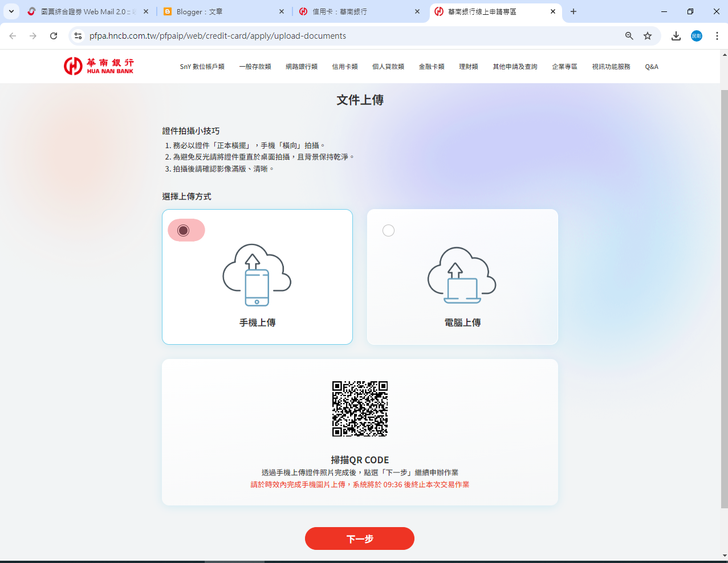Image resolution: width=728 pixels, height=563 pixels.
Task: Switch to the 信用卡：華南銀行 tab
Action: [x=360, y=11]
